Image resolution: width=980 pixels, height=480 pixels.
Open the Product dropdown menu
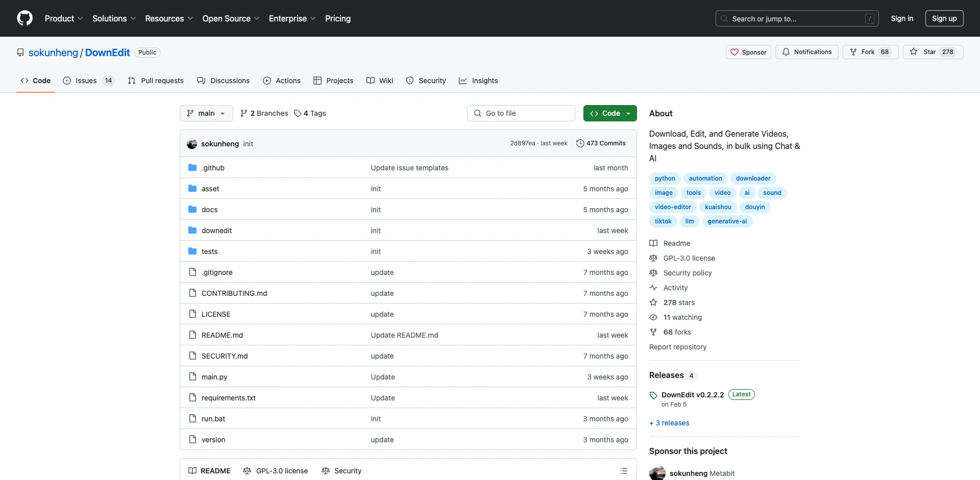coord(64,18)
